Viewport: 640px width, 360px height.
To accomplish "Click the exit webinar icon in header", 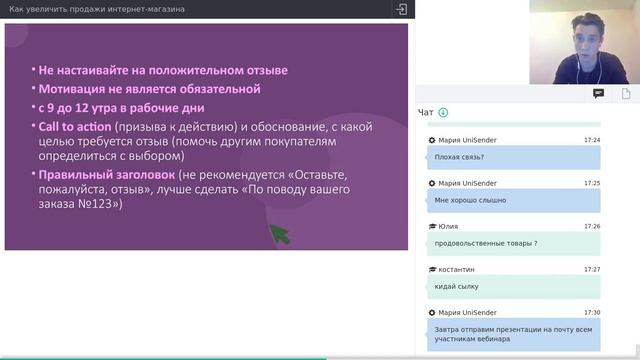I will [x=401, y=9].
